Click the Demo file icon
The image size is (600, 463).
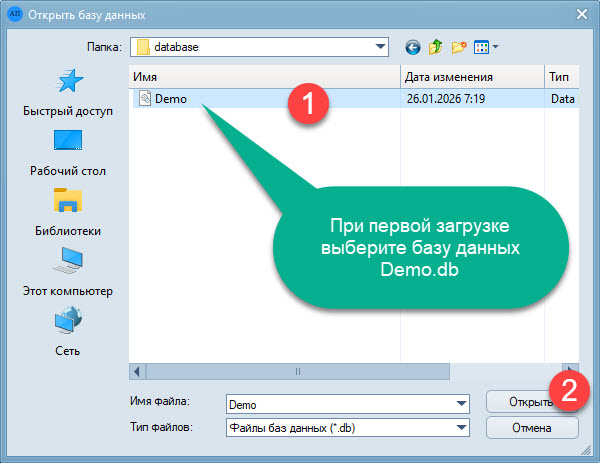[x=145, y=98]
